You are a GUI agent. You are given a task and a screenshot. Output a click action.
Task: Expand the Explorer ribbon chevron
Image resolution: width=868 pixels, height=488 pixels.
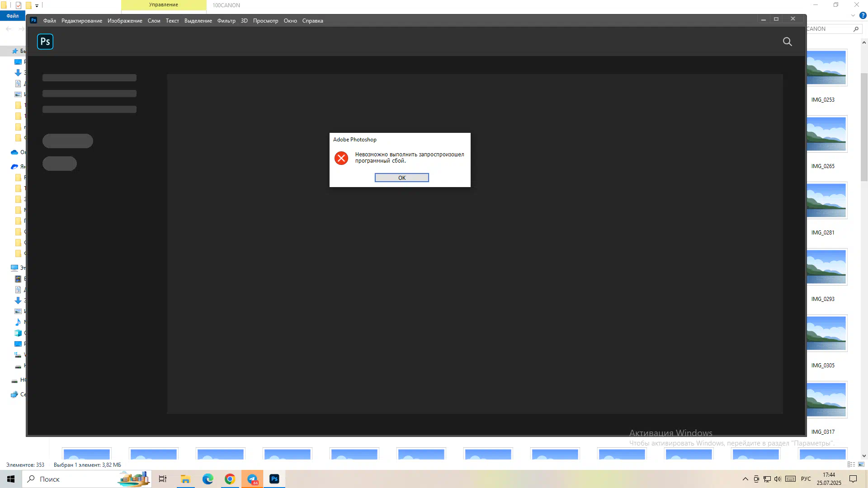(x=853, y=15)
